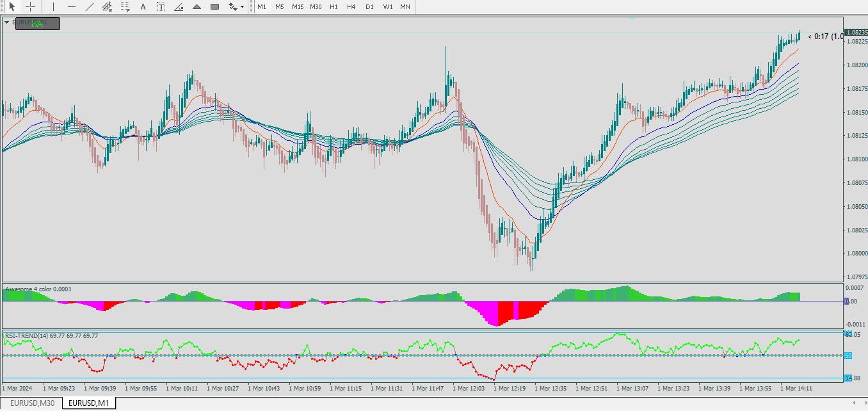Select the trendline by angle tool
Screen dimensions: 868x411
pyautogui.click(x=179, y=6)
